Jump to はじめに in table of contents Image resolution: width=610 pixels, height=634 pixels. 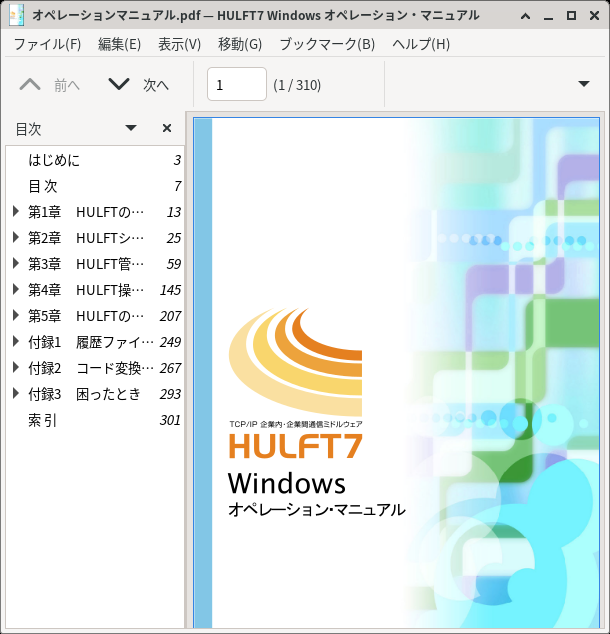click(95, 160)
